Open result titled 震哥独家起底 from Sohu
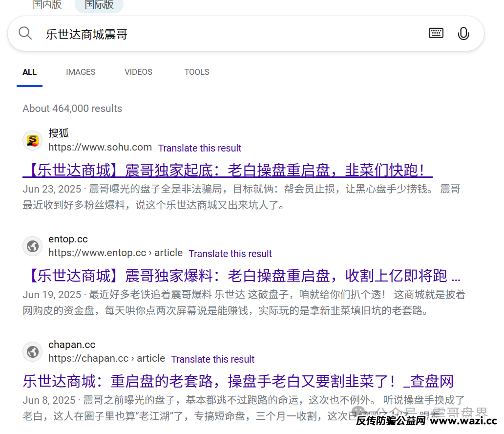504x434 pixels. pos(228,170)
